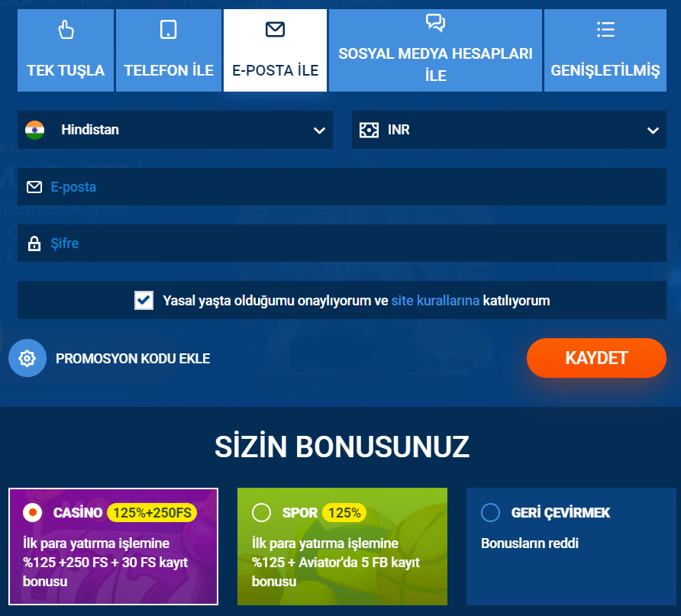The width and height of the screenshot is (681, 616).
Task: Switch to the Telefon İle tab
Action: point(169,50)
